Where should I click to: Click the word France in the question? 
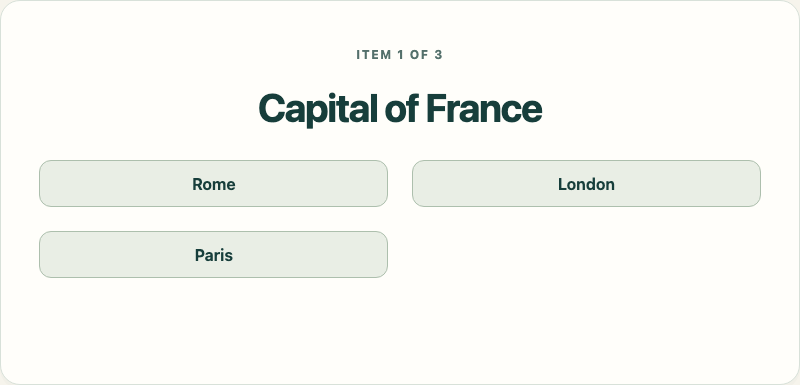click(x=484, y=108)
